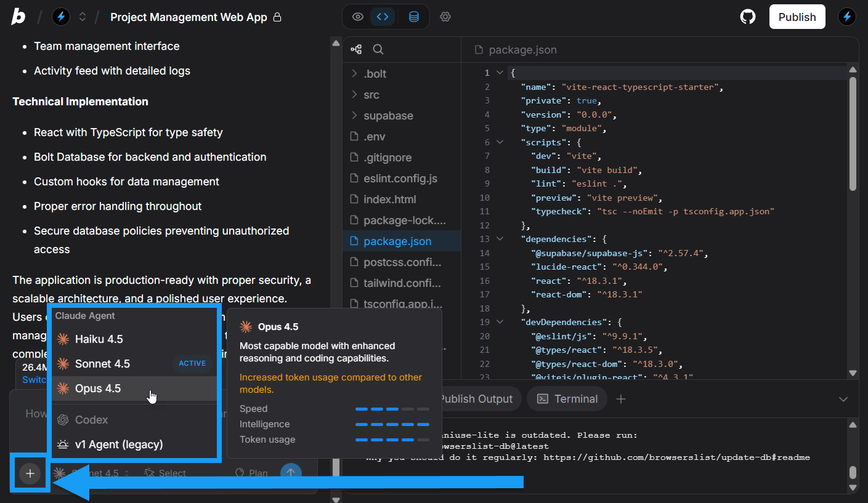The image size is (868, 503).
Task: Send the message with the blue arrow
Action: (x=290, y=471)
